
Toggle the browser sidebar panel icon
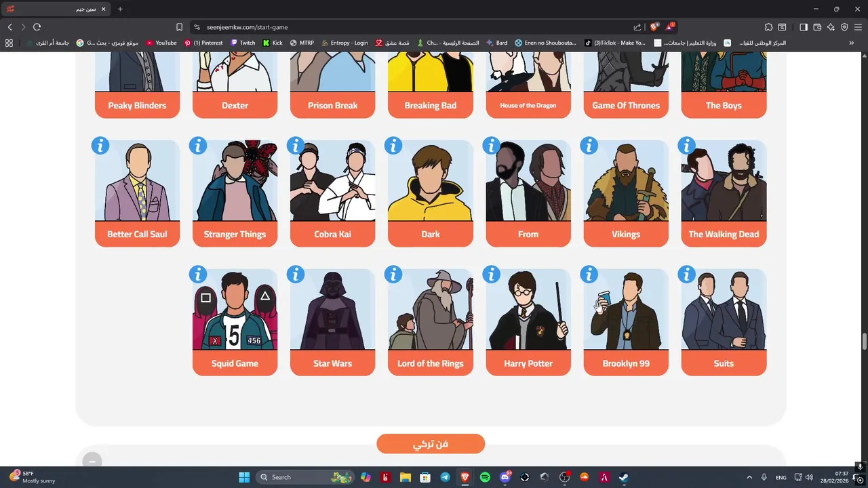tap(804, 27)
